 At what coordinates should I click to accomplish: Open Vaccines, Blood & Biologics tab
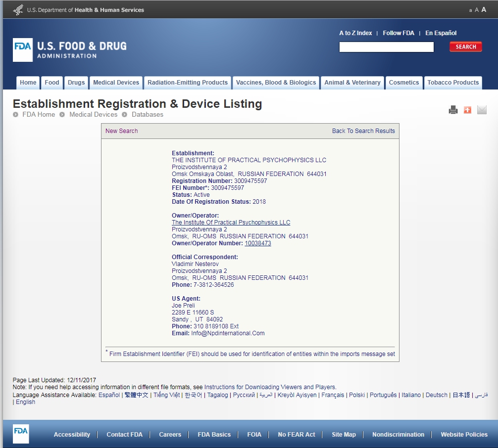pos(276,83)
